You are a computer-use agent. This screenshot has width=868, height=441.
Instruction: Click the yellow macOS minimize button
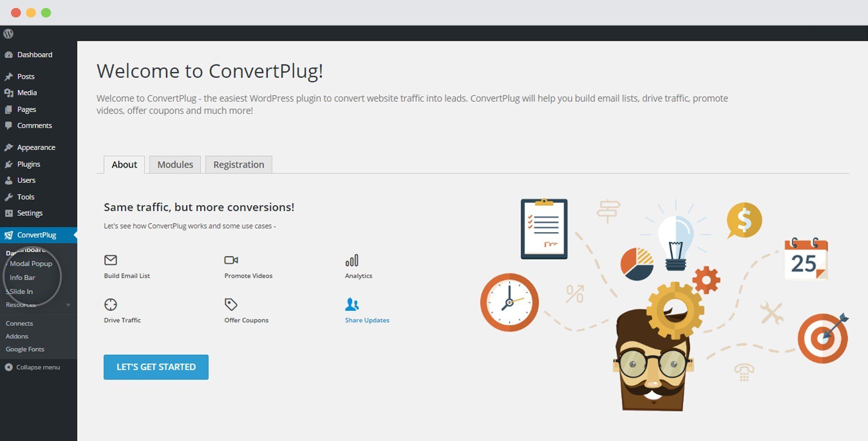pyautogui.click(x=31, y=13)
